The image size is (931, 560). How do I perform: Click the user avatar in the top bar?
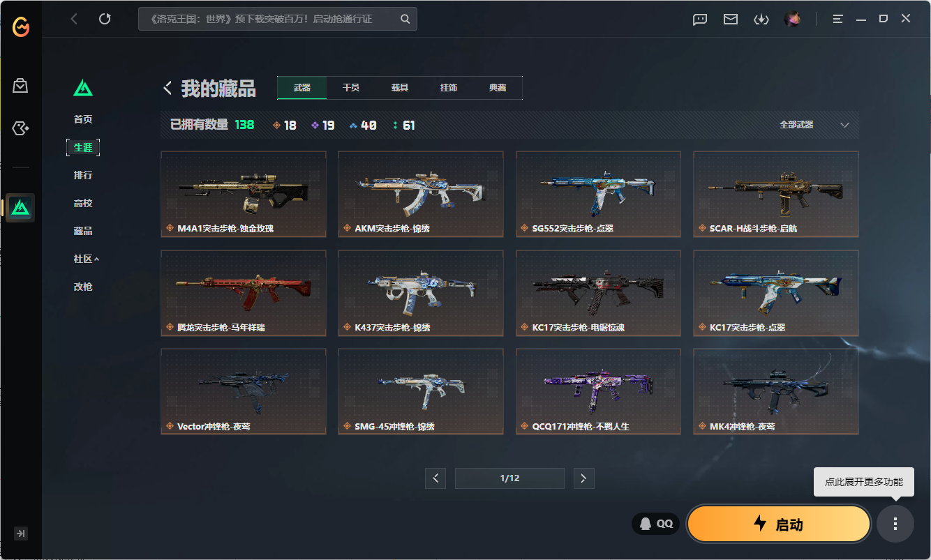[x=792, y=19]
